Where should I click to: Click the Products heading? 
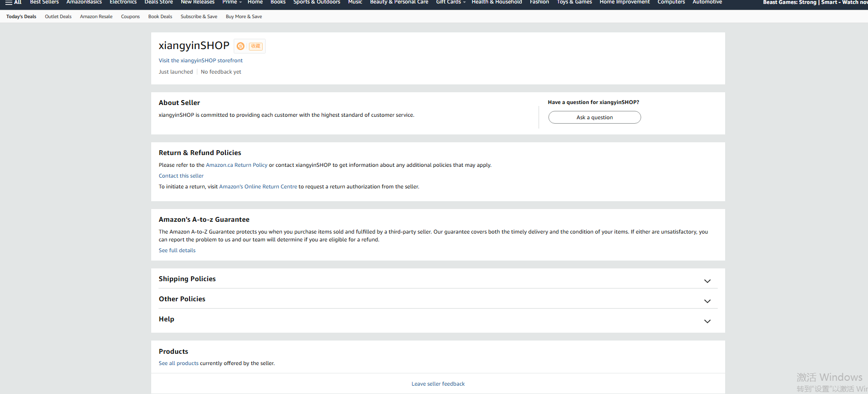(x=173, y=351)
